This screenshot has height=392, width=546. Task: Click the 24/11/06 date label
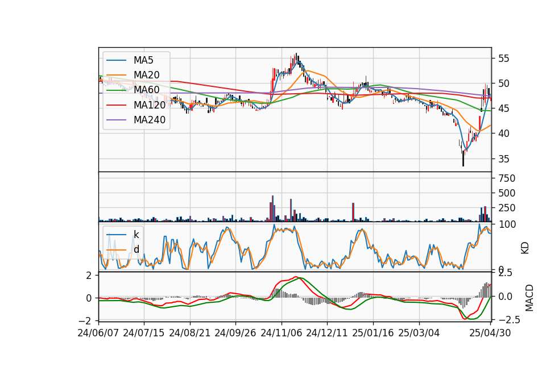point(282,333)
